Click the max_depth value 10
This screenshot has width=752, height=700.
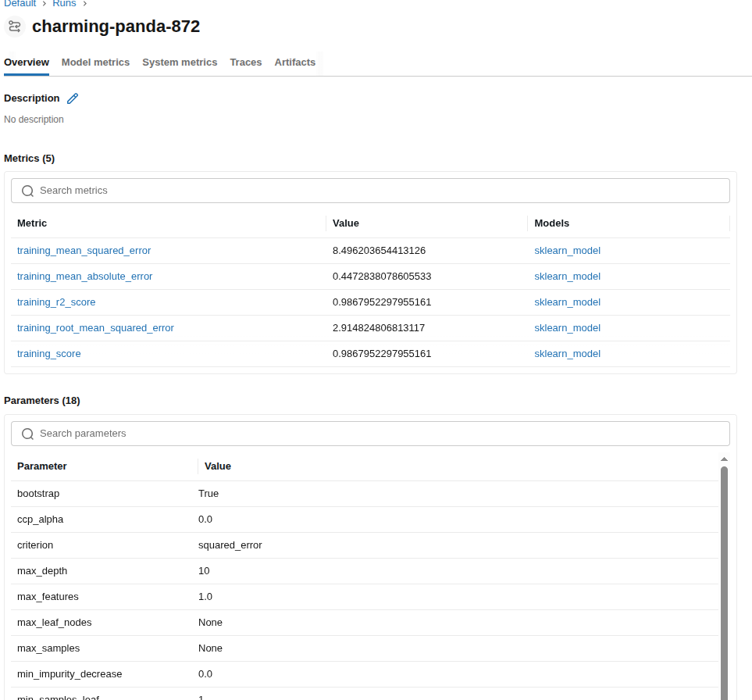coord(204,571)
